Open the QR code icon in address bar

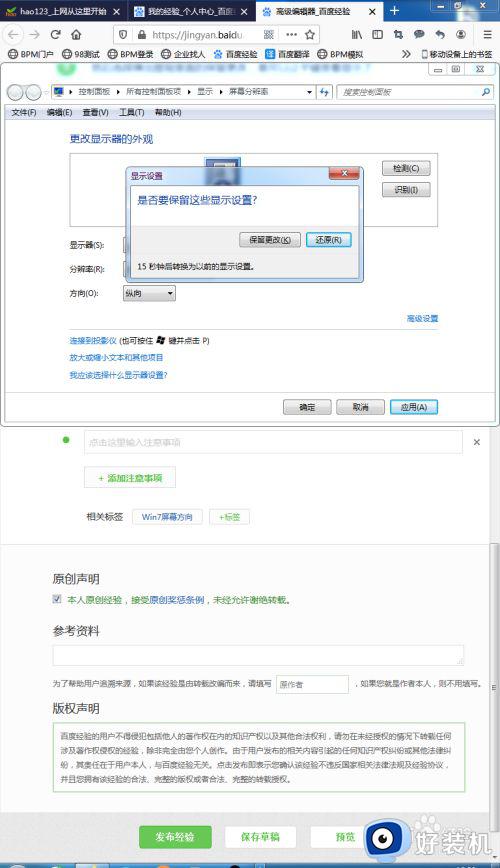click(269, 34)
